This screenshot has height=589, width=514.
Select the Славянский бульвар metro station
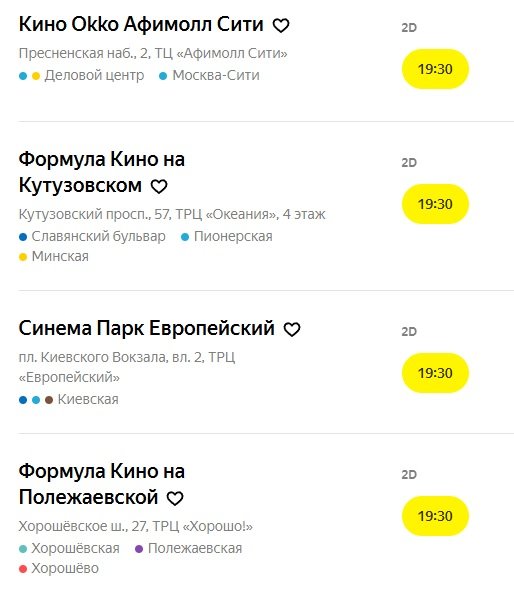coord(98,237)
